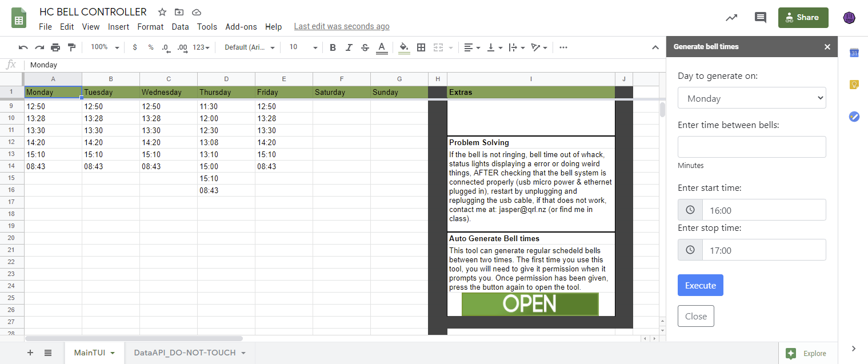868x364 pixels.
Task: Select the Thursday header cell
Action: point(226,92)
